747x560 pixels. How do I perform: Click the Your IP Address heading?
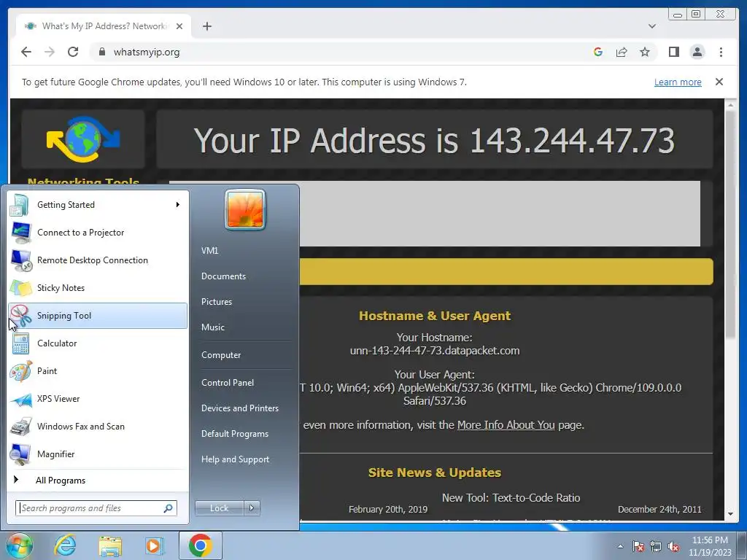coord(434,141)
